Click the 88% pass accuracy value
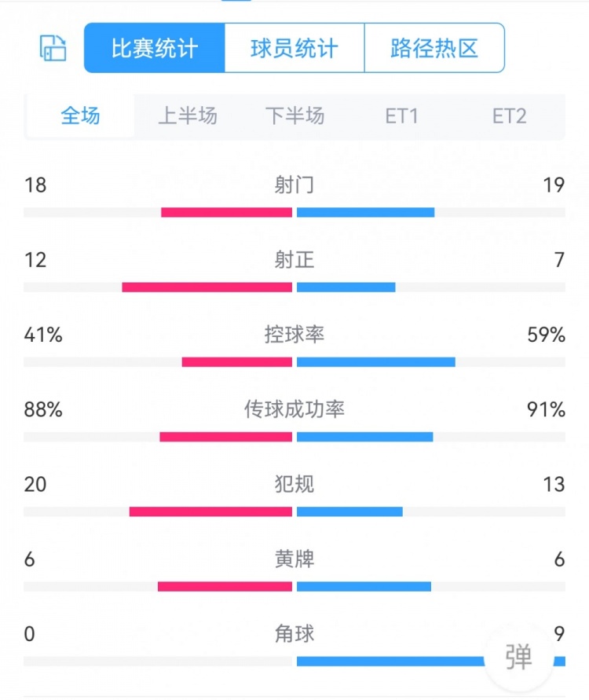Image resolution: width=589 pixels, height=700 pixels. pos(43,409)
